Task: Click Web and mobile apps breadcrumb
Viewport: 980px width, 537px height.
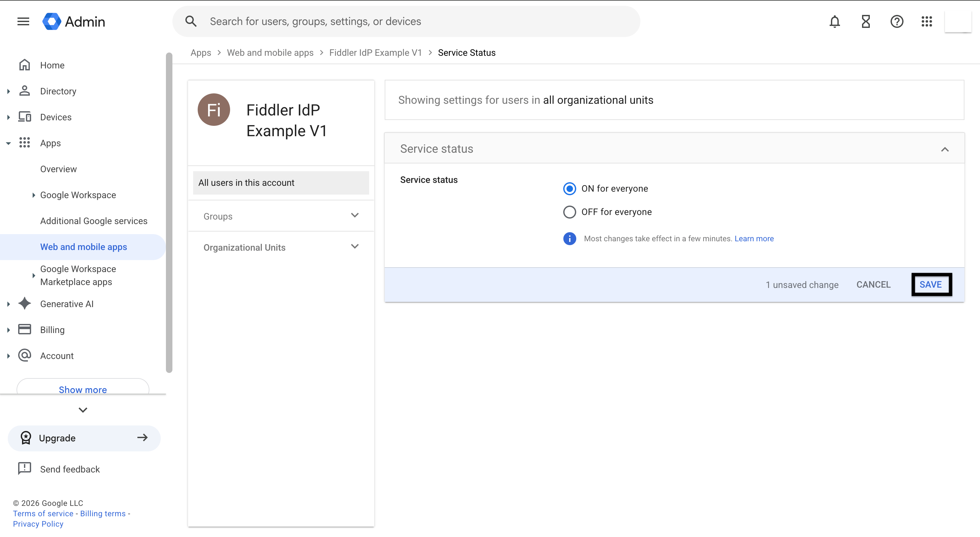Action: (x=270, y=53)
